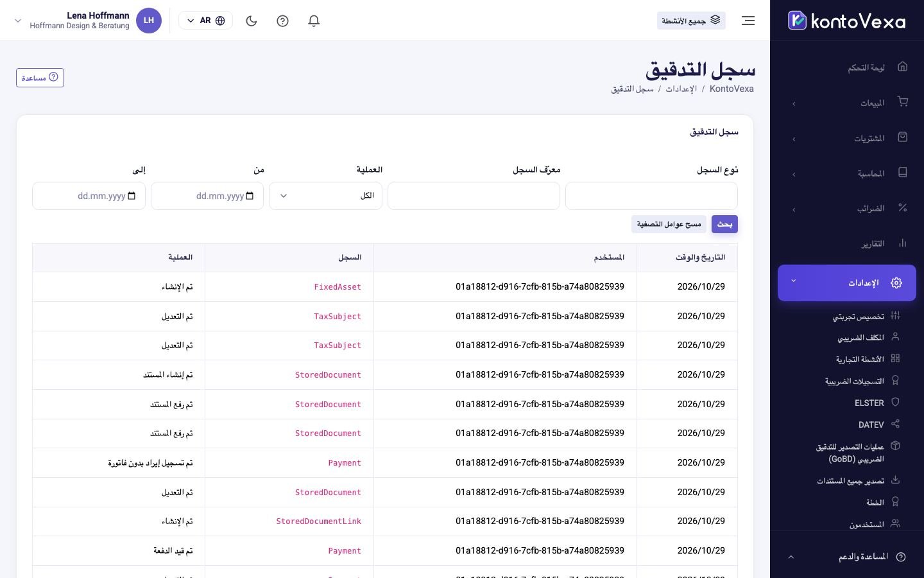Viewport: 924px width, 578px height.
Task: Click the الضرائب percent icon
Action: 903,208
